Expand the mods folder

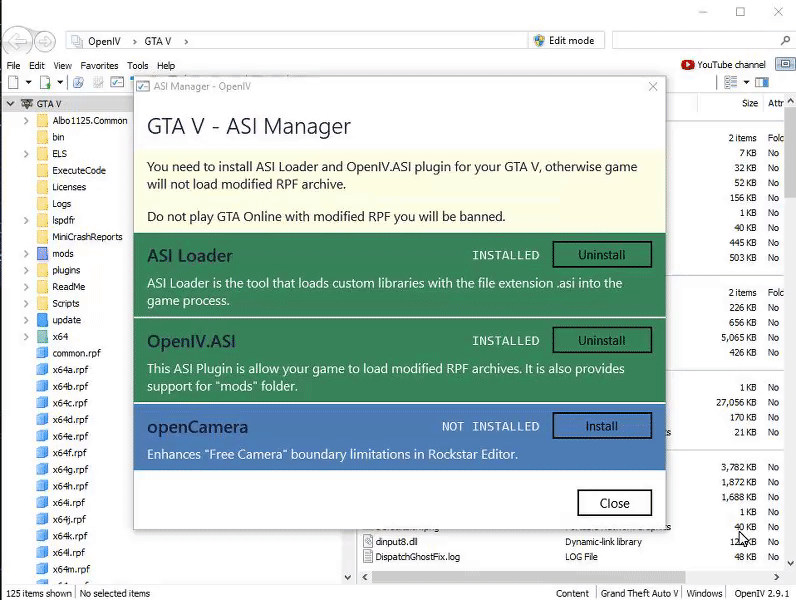pos(26,254)
